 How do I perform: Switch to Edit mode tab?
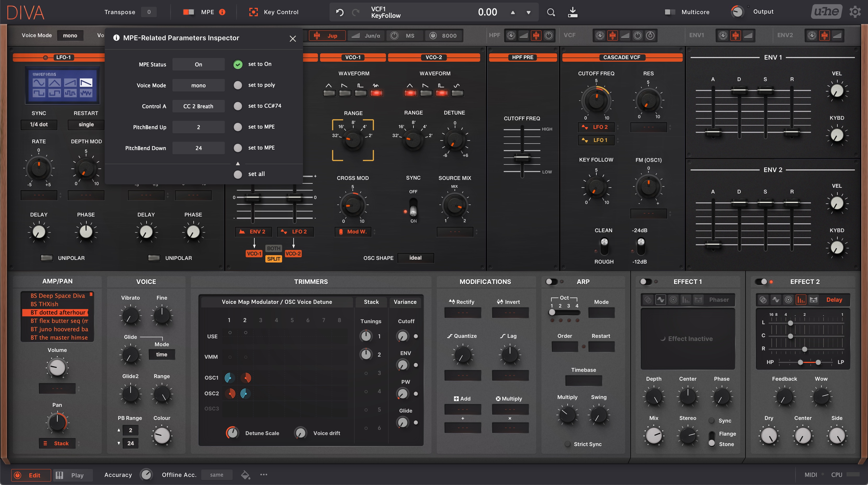(x=31, y=475)
